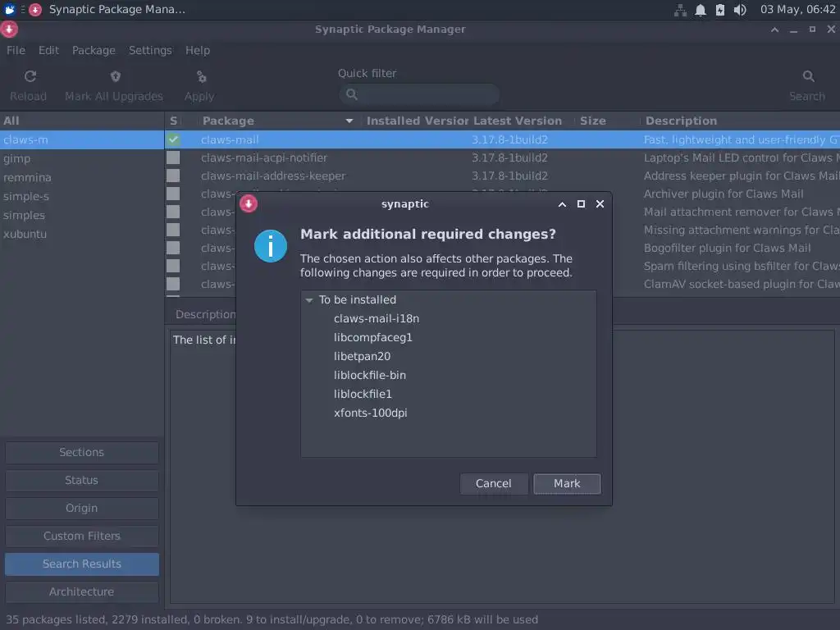Viewport: 840px width, 630px height.
Task: Click the Mark All Upgrades shield icon
Action: click(115, 76)
